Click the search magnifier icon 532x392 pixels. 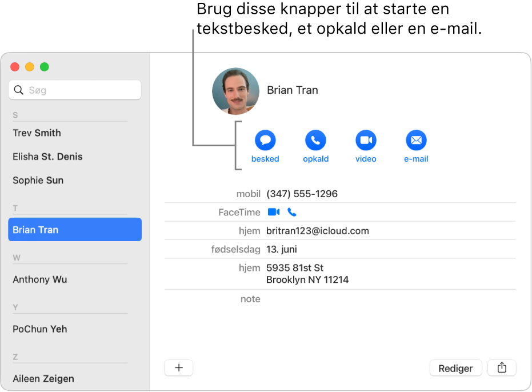18,90
